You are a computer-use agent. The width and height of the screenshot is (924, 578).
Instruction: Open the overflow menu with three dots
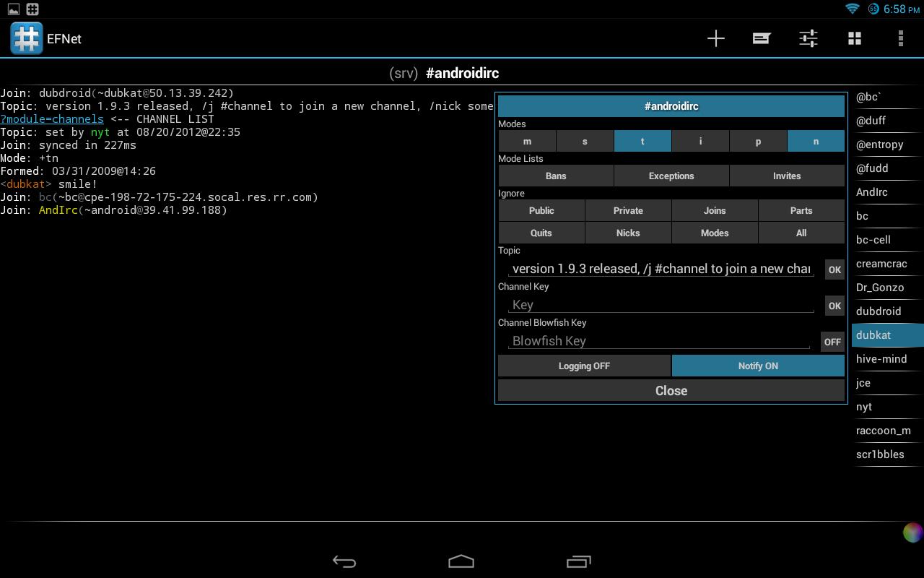pyautogui.click(x=900, y=38)
